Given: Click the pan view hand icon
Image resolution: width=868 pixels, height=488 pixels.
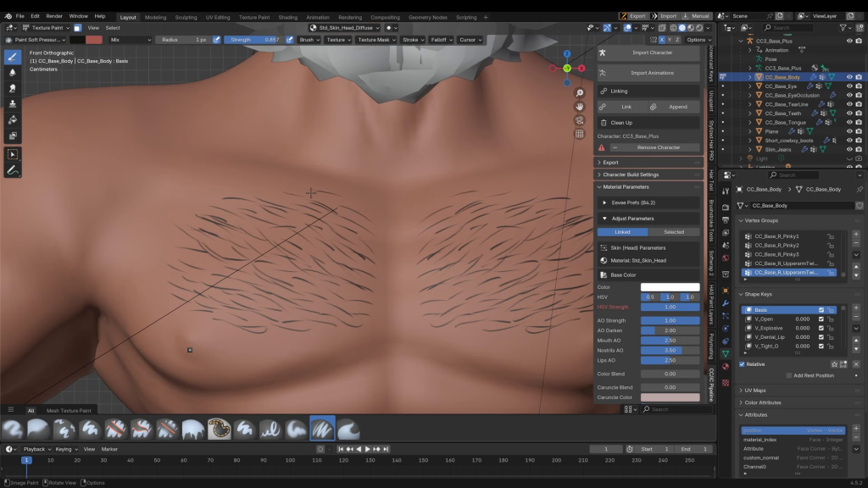Looking at the screenshot, I should (x=580, y=107).
